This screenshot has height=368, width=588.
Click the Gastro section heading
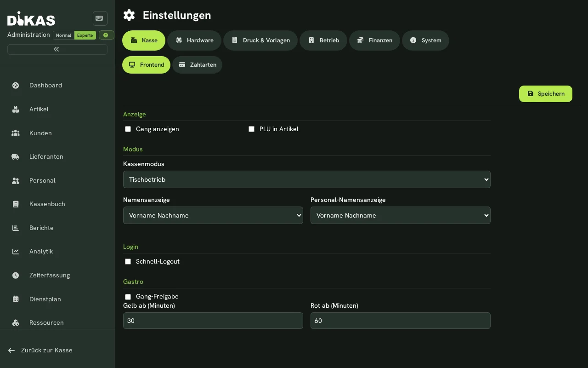point(133,282)
